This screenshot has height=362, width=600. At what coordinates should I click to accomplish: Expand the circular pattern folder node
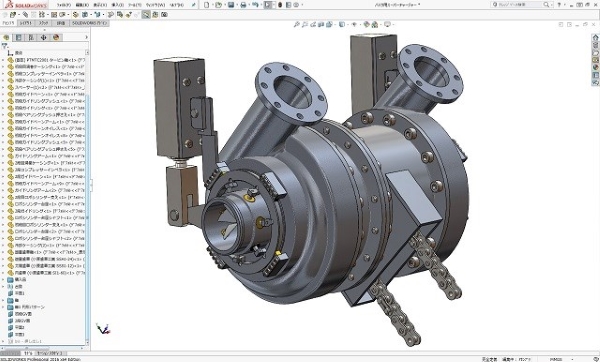click(x=3, y=307)
